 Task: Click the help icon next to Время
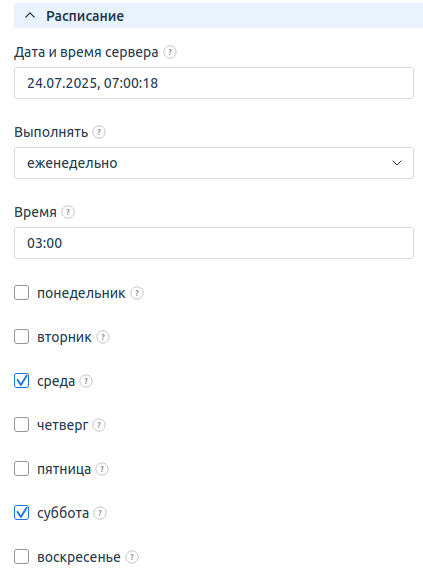(68, 212)
